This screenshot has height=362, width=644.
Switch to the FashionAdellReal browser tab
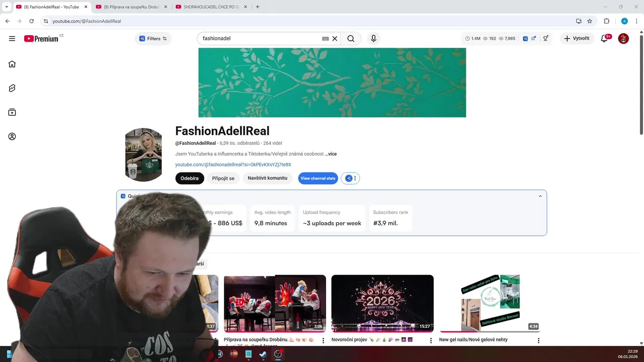[x=51, y=7]
